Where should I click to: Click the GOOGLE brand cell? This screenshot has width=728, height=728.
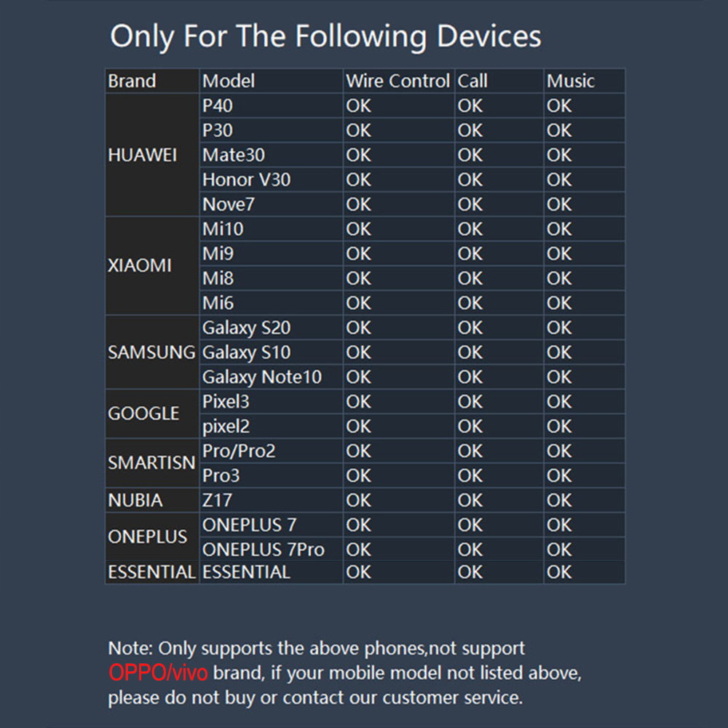152,414
